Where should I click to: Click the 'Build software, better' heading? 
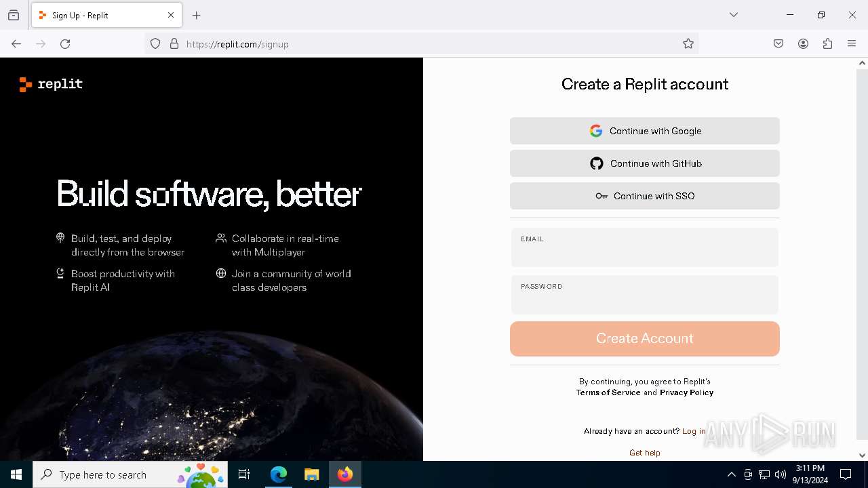(x=210, y=195)
